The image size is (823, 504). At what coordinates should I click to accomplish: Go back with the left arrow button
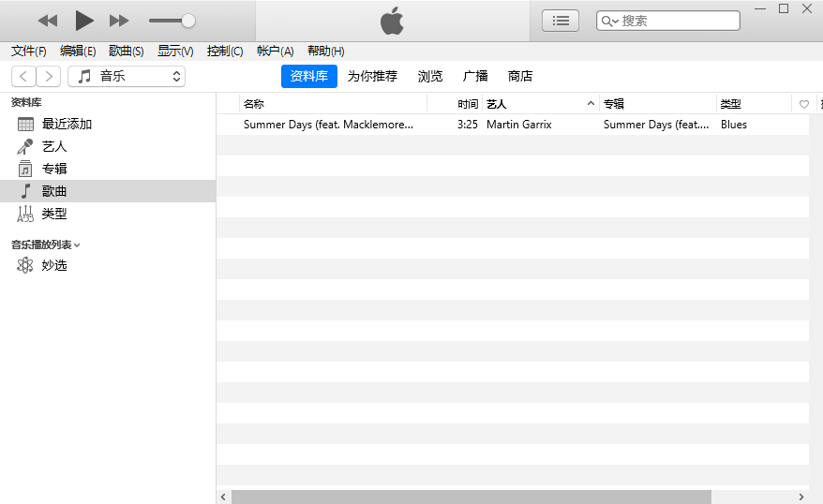pos(23,76)
